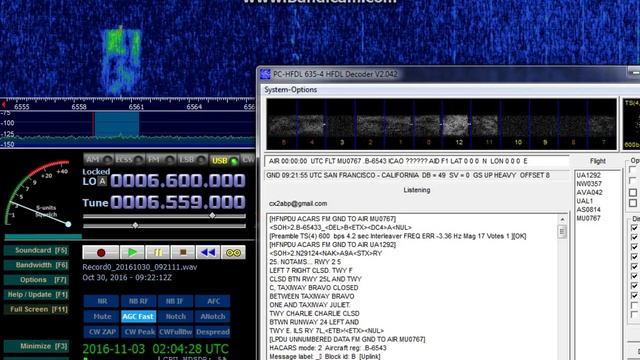640x360 pixels.
Task: Click the red left arrow on frequency scale
Action: coord(4,105)
